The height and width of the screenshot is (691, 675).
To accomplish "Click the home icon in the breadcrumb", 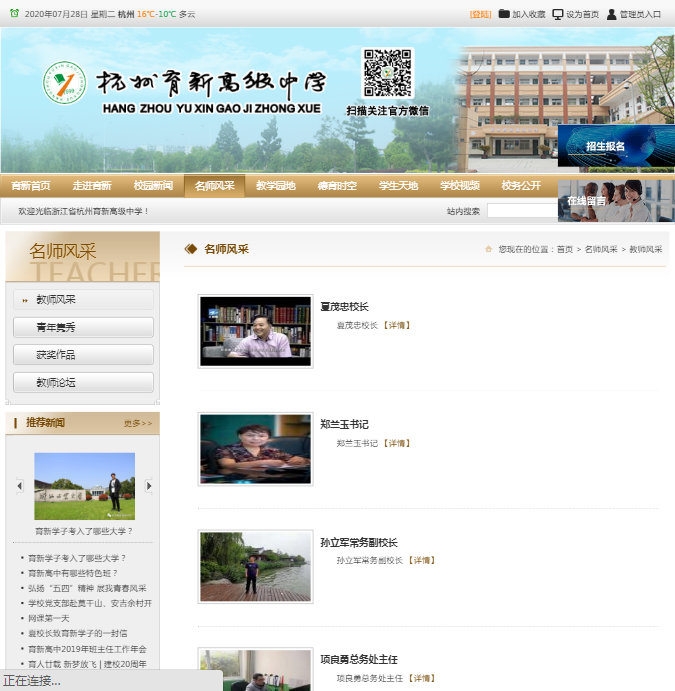I will click(x=488, y=249).
